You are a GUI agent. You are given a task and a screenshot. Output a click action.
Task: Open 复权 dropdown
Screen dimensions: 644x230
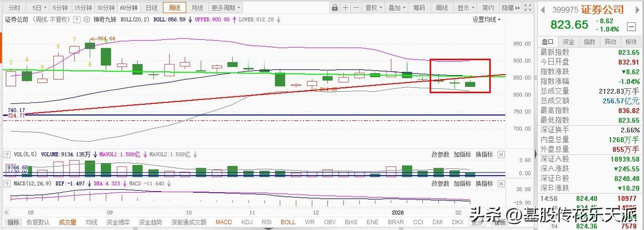coord(374,8)
